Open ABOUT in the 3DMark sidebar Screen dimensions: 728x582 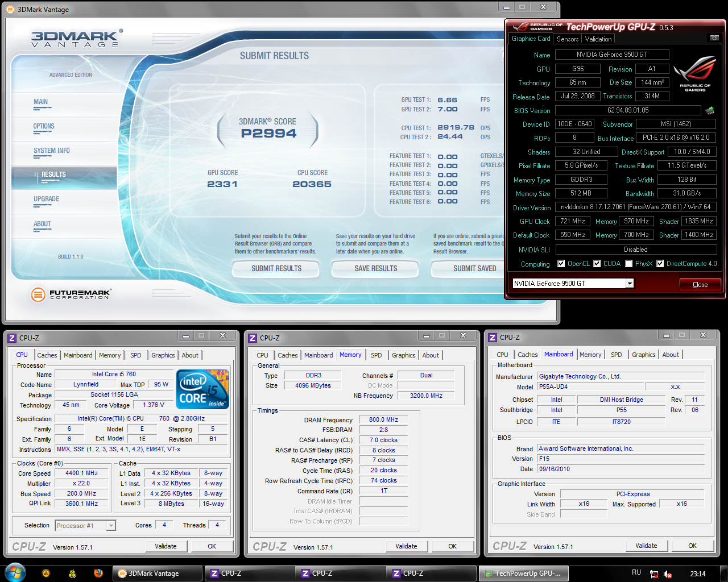tap(42, 225)
